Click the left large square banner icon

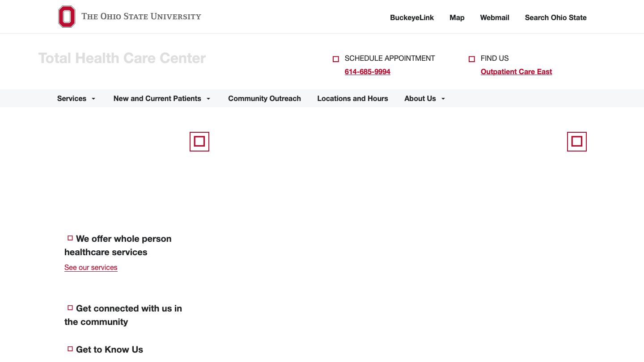(x=199, y=142)
